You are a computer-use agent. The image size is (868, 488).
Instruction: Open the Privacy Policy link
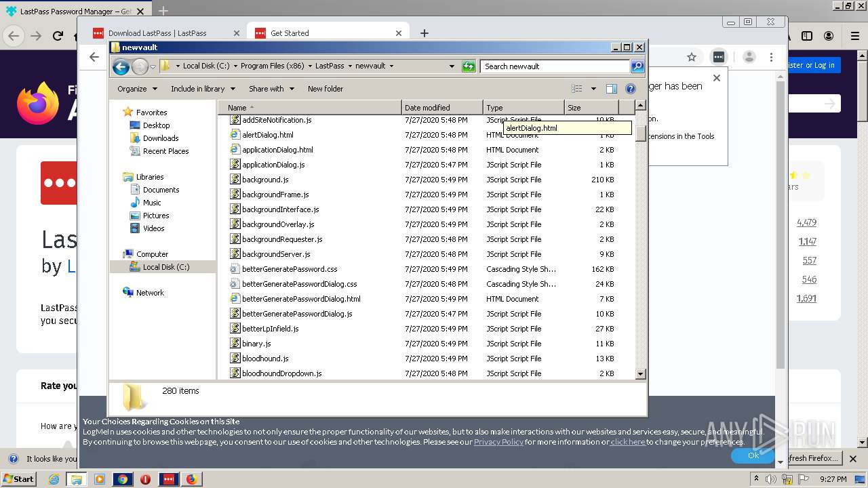point(498,442)
